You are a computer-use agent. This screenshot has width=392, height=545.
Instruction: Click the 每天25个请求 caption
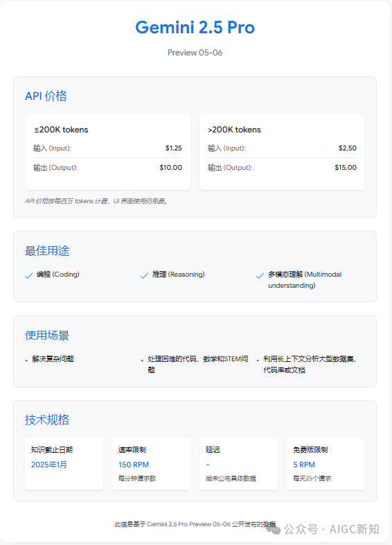pyautogui.click(x=312, y=478)
